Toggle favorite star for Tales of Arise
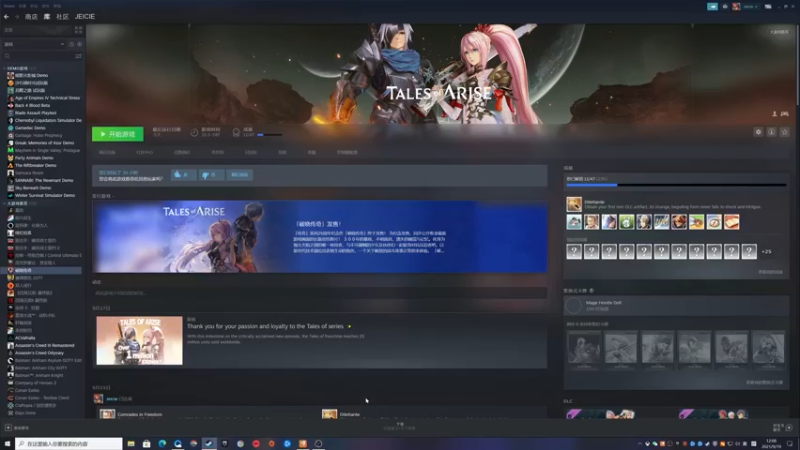The image size is (800, 450). pyautogui.click(x=785, y=132)
